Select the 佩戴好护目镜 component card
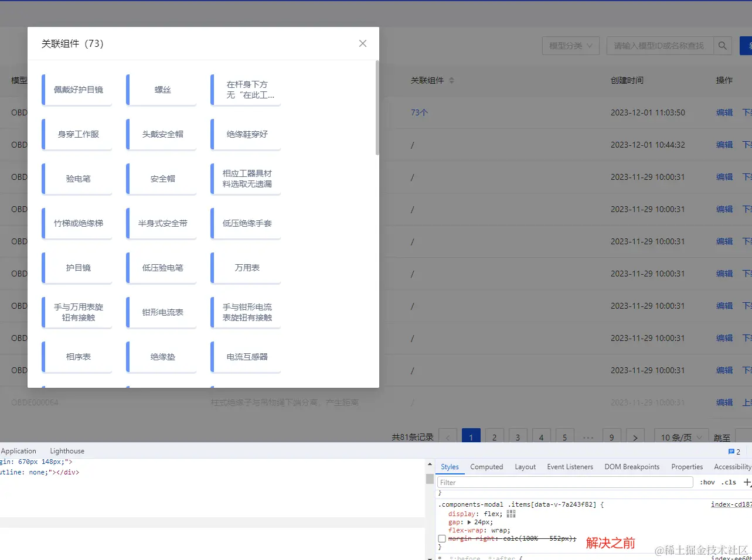752x560 pixels. pyautogui.click(x=77, y=90)
